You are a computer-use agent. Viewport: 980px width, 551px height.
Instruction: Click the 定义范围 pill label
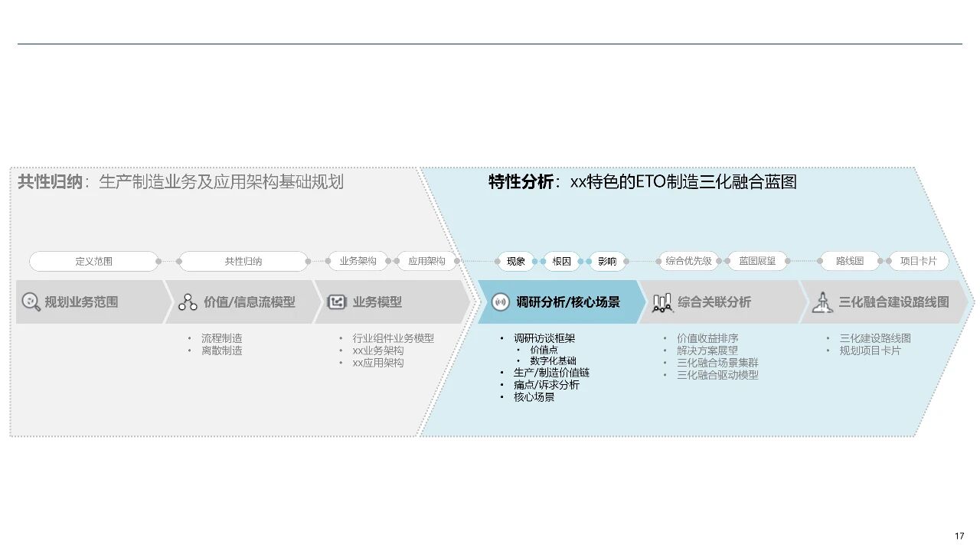tap(94, 262)
